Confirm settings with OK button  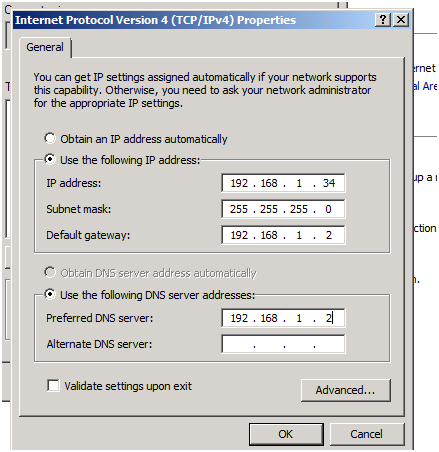click(286, 434)
